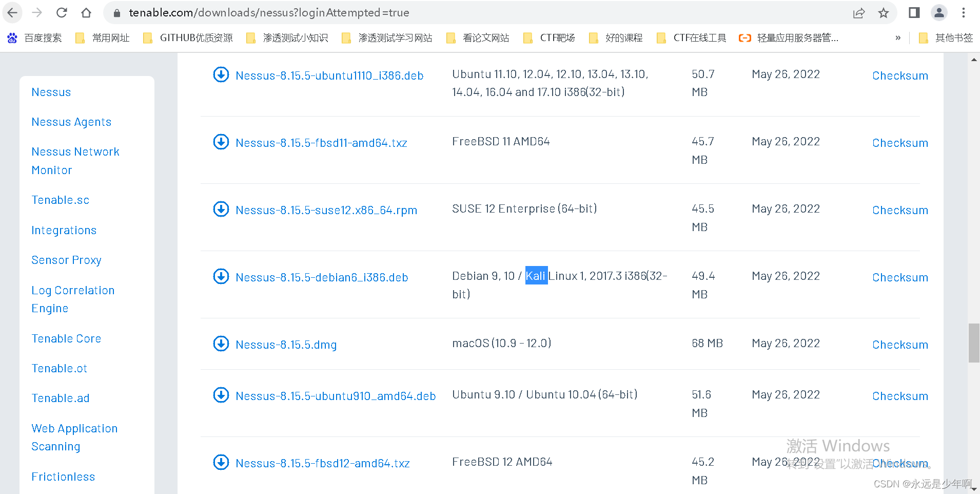Screen dimensions: 980x494
Task: Download Nessus-8.15.5-fbsd11-amd64.txz file link
Action: 321,143
